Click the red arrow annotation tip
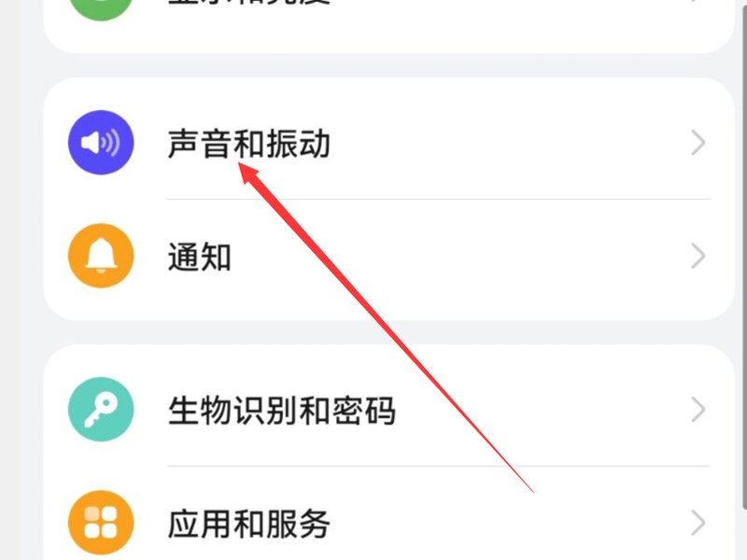Screen dimensions: 747x560 click(241, 166)
